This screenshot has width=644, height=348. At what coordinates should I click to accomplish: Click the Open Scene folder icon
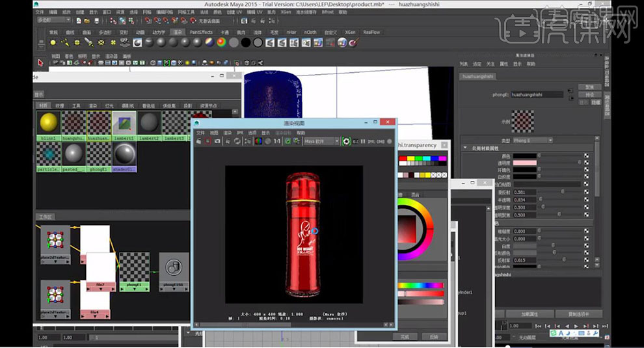[x=87, y=21]
